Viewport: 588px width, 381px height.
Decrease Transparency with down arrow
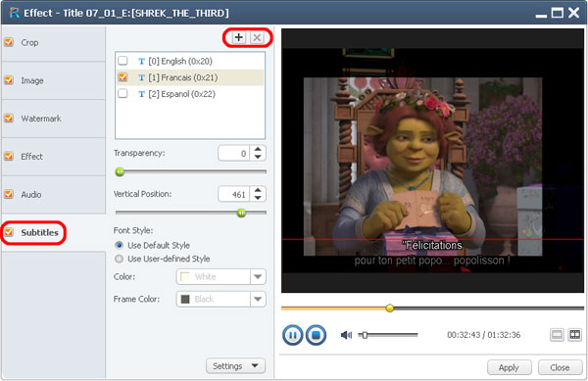click(x=258, y=157)
